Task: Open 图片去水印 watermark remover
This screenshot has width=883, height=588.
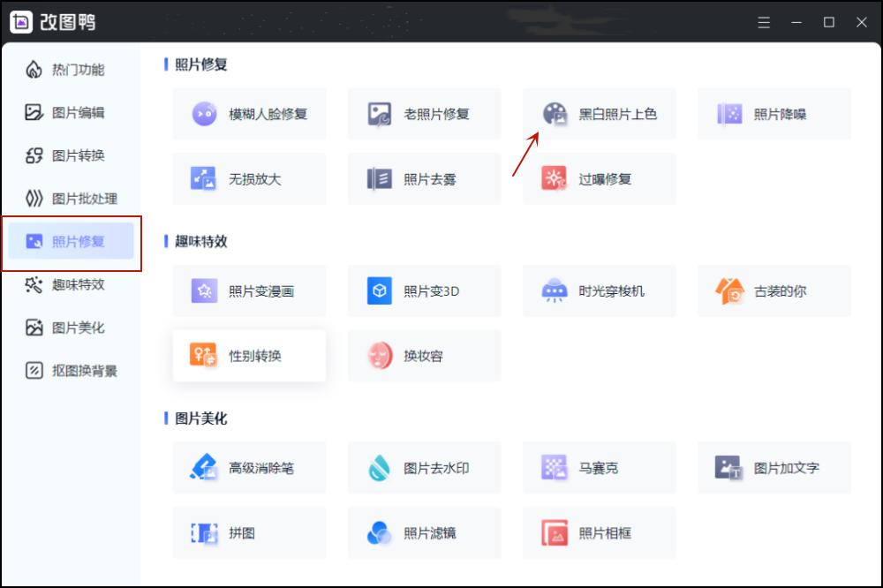Action: click(424, 468)
